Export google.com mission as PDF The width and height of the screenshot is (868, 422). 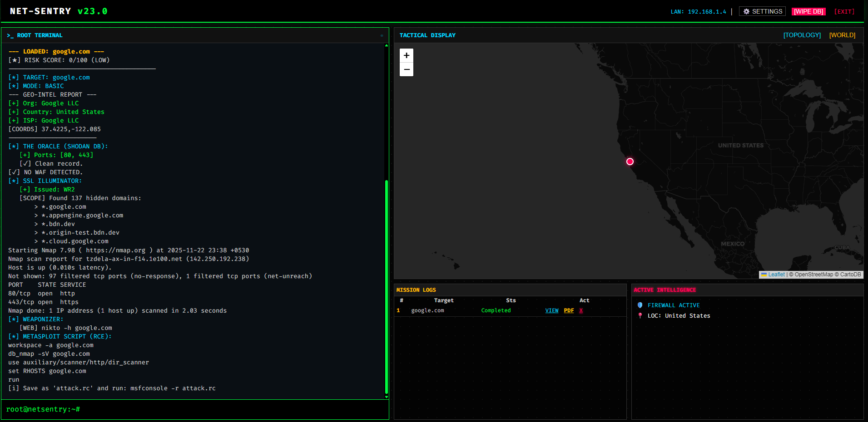[569, 310]
